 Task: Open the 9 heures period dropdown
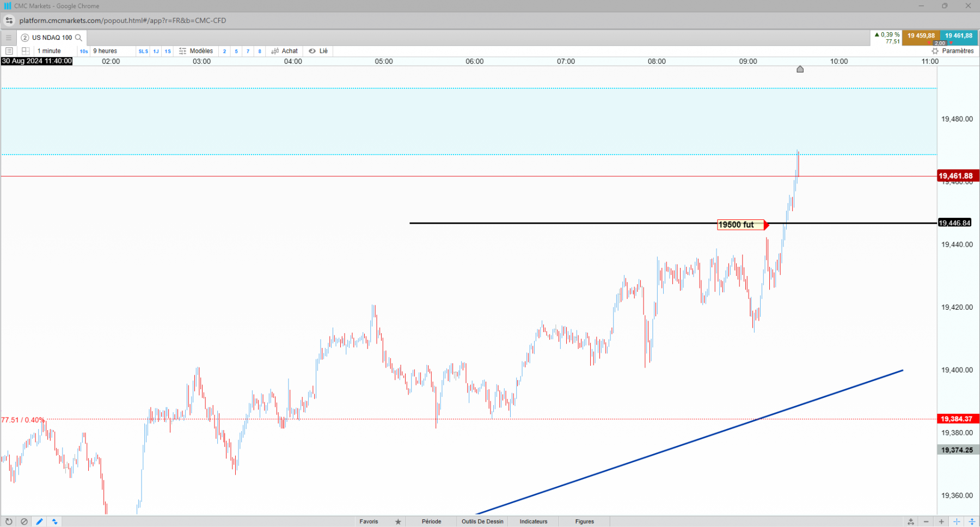(x=113, y=51)
